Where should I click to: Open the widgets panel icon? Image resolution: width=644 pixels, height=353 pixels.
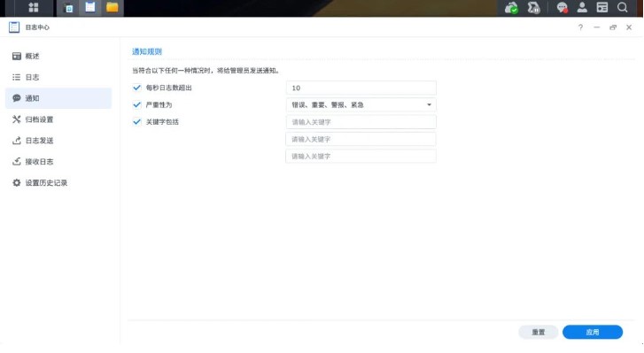pos(602,7)
